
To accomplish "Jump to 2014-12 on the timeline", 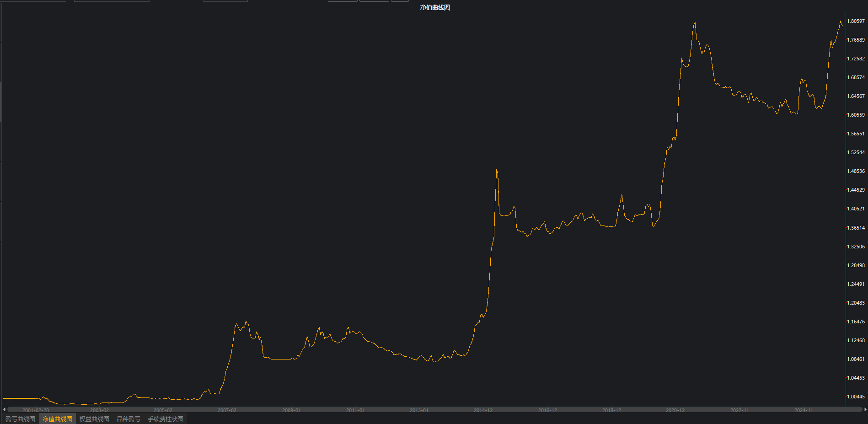I will coord(483,410).
